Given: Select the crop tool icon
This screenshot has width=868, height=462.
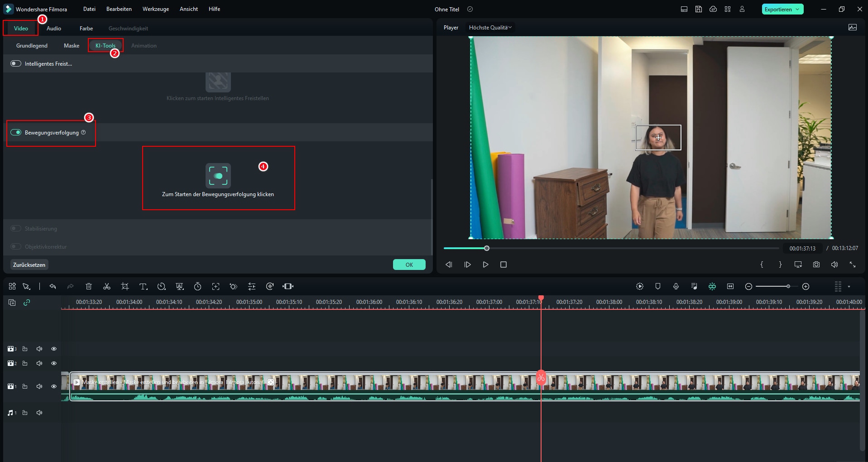Looking at the screenshot, I should coord(125,286).
